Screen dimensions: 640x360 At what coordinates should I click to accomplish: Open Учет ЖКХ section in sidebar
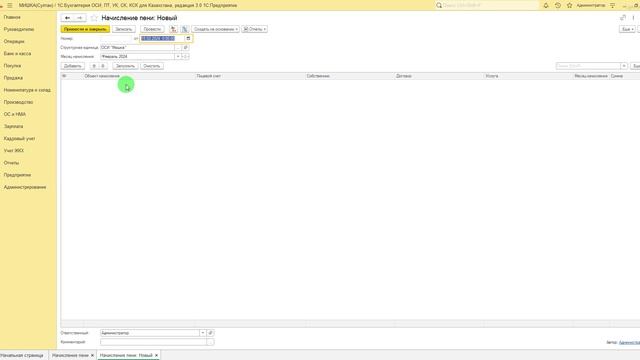13,151
